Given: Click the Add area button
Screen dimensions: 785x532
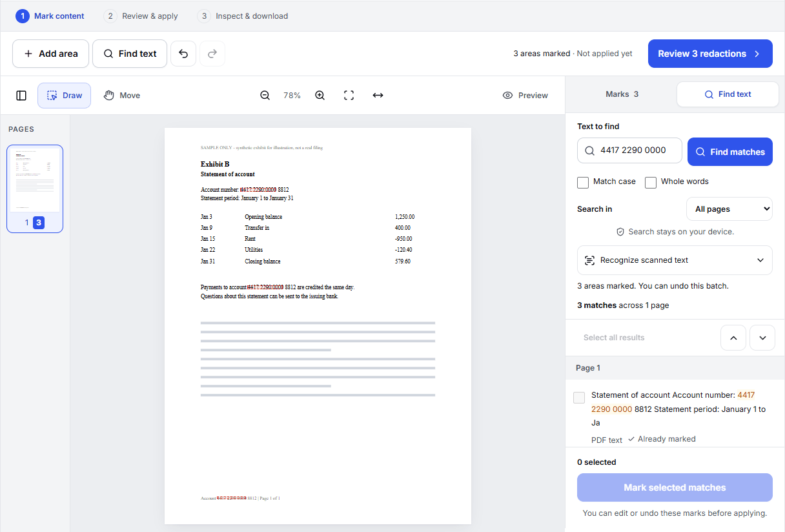Looking at the screenshot, I should pos(50,54).
